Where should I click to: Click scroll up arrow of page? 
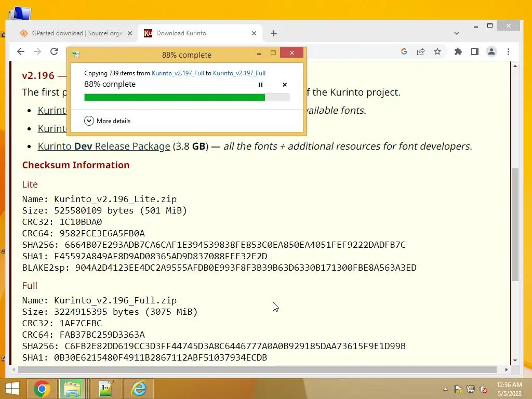[x=515, y=66]
